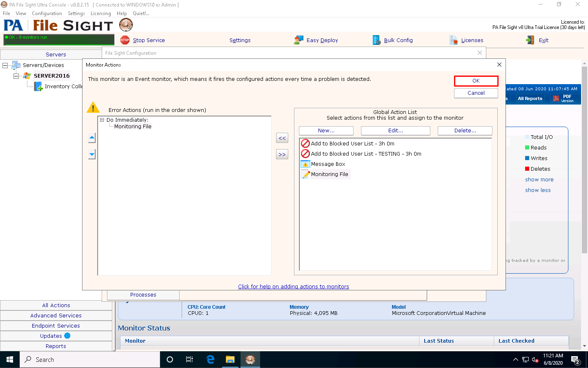Click the Monitoring File pencil icon in global list

pos(305,174)
